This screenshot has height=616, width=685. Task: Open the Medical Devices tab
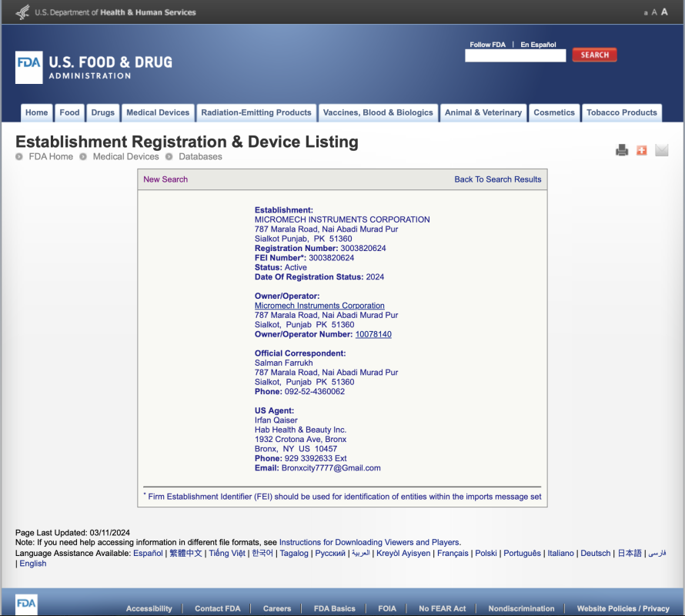point(158,112)
